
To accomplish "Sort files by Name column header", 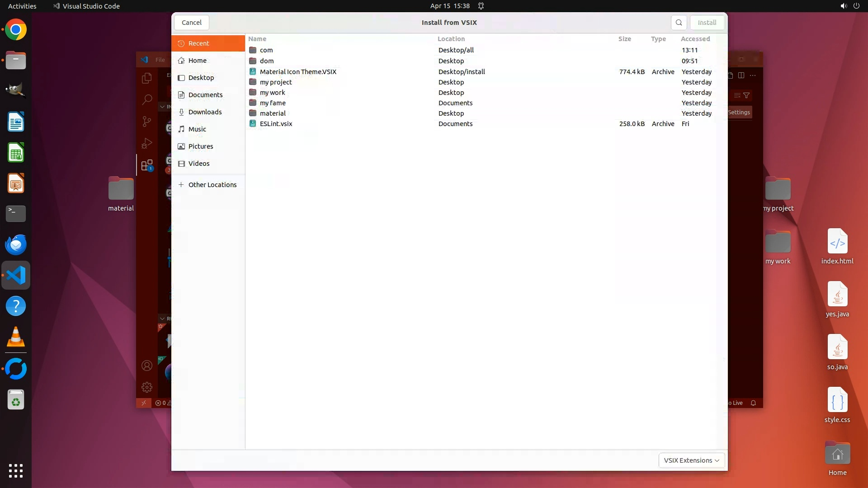I will pyautogui.click(x=257, y=39).
